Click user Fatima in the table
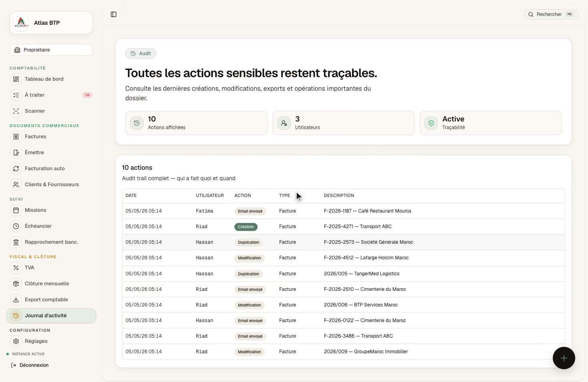The height and width of the screenshot is (382, 588). point(204,211)
